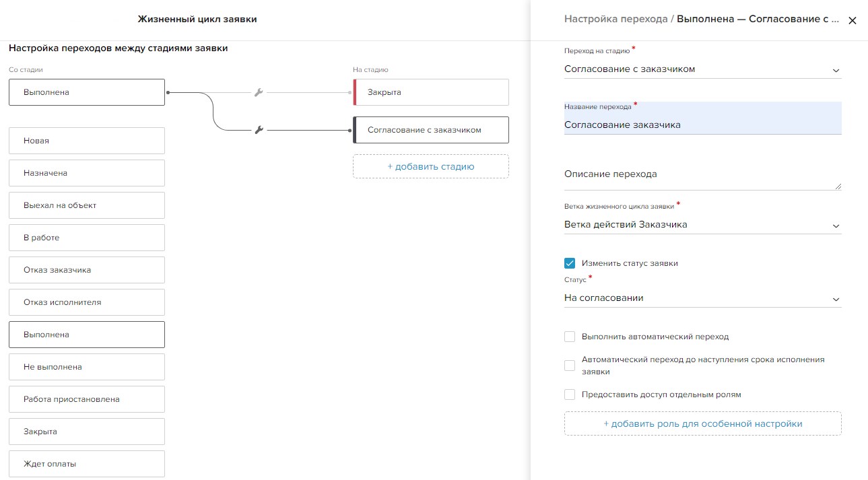Click Со стадии column label
868x480 pixels.
click(x=26, y=69)
